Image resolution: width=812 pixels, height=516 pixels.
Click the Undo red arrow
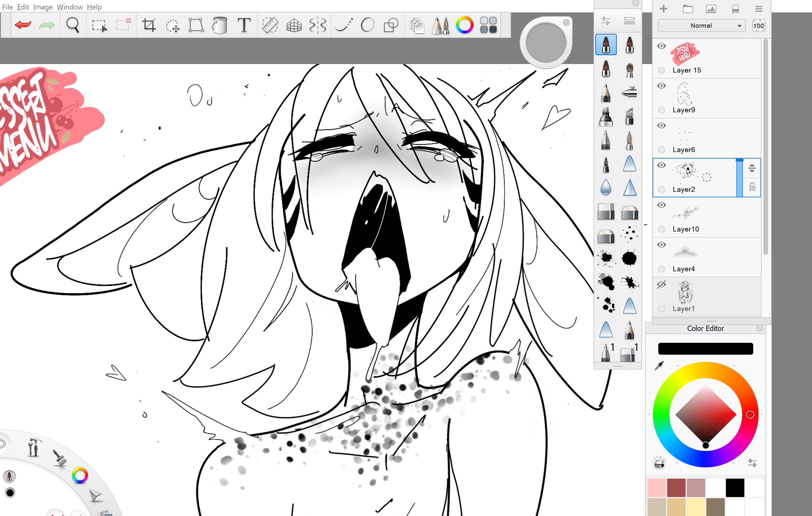(23, 25)
